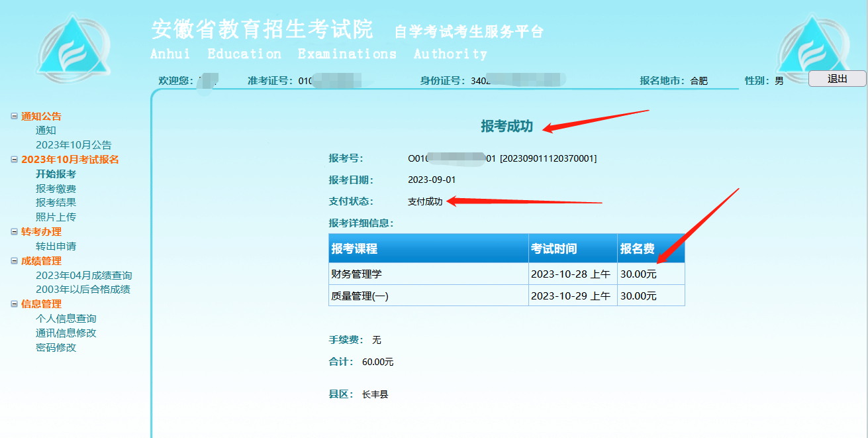868x438 pixels.
Task: Click the 通知公告 heading
Action: [x=41, y=117]
